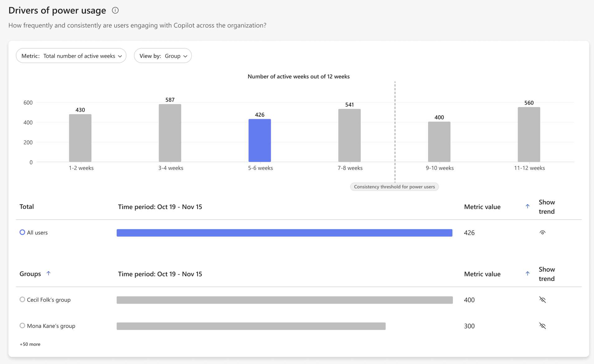594x364 pixels.
Task: Click the 3-4 weeks bar
Action: point(170,133)
